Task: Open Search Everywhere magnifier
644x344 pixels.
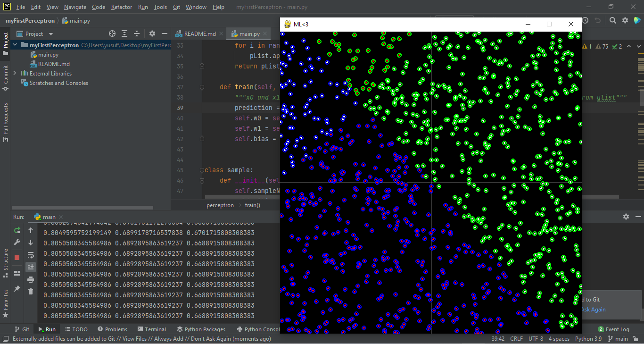Action: (x=612, y=20)
